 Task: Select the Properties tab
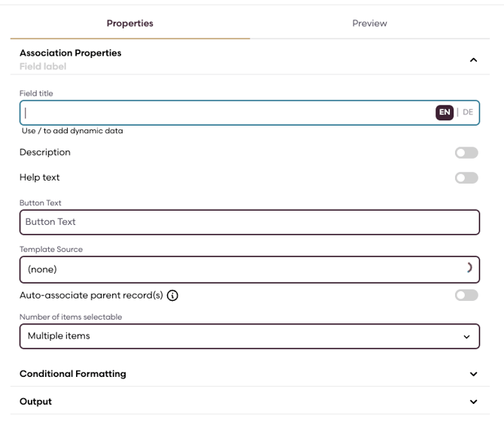tap(129, 23)
